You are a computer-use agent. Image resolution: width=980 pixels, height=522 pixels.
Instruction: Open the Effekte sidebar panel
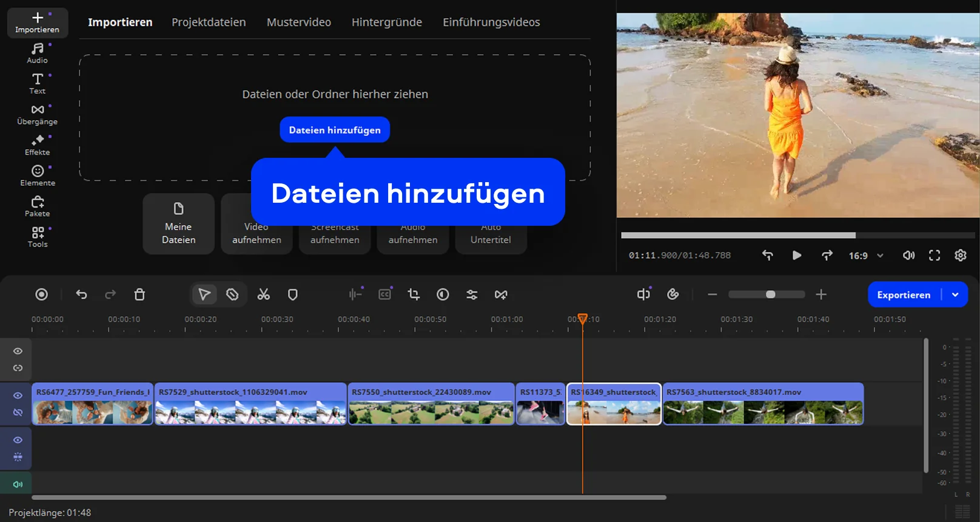[x=38, y=145]
